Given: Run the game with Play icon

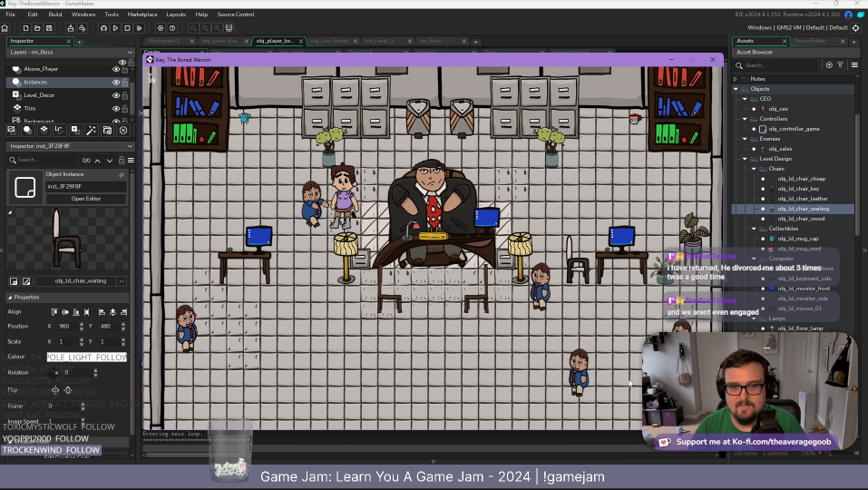Looking at the screenshot, I should (x=115, y=28).
